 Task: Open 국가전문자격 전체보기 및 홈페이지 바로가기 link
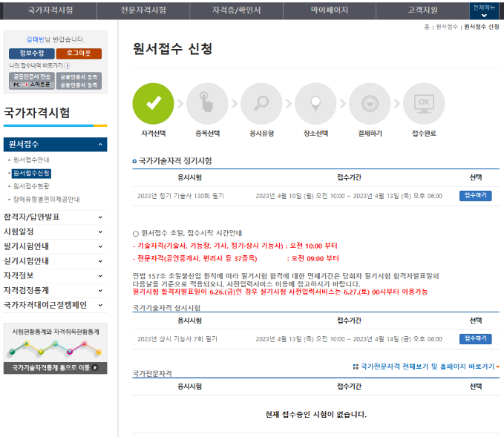click(x=428, y=367)
